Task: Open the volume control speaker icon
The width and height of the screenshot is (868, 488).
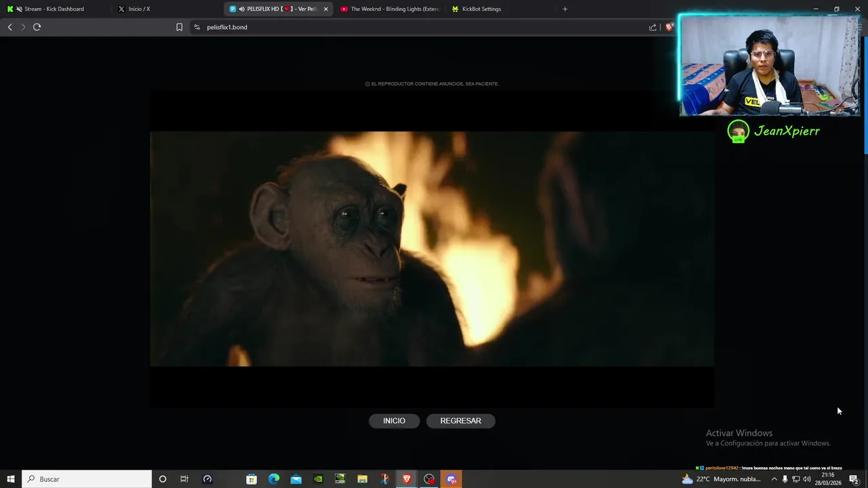Action: tap(807, 479)
